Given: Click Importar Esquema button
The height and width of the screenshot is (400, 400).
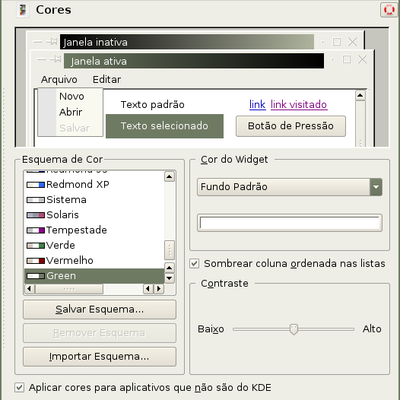Looking at the screenshot, I should click(x=99, y=357).
